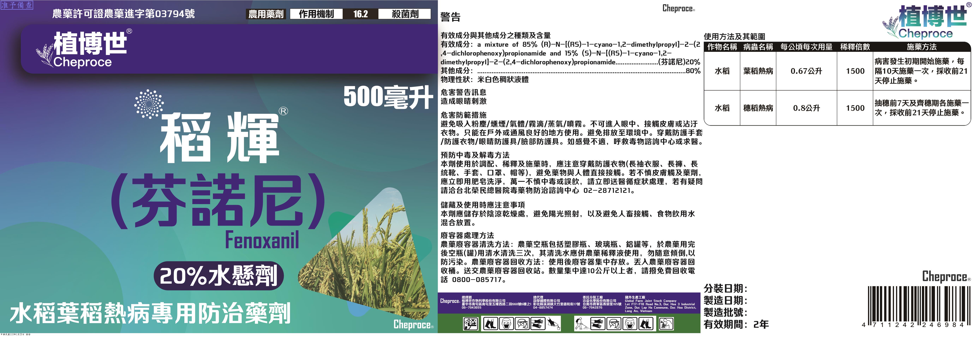The width and height of the screenshot is (980, 337).
Task: Click the 0.67公升 dosage cell
Action: point(806,71)
